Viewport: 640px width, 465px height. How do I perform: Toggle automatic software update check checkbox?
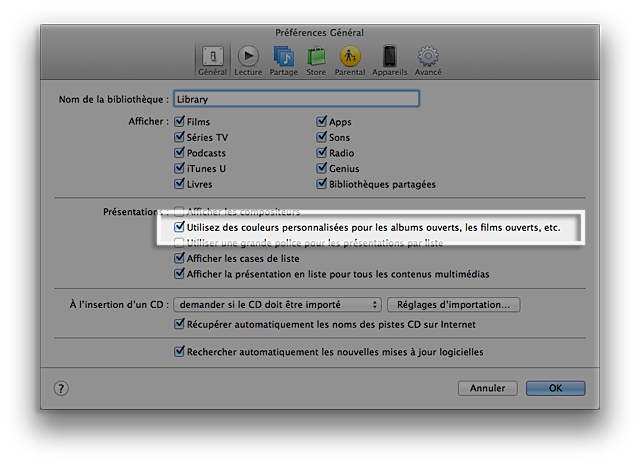(179, 352)
